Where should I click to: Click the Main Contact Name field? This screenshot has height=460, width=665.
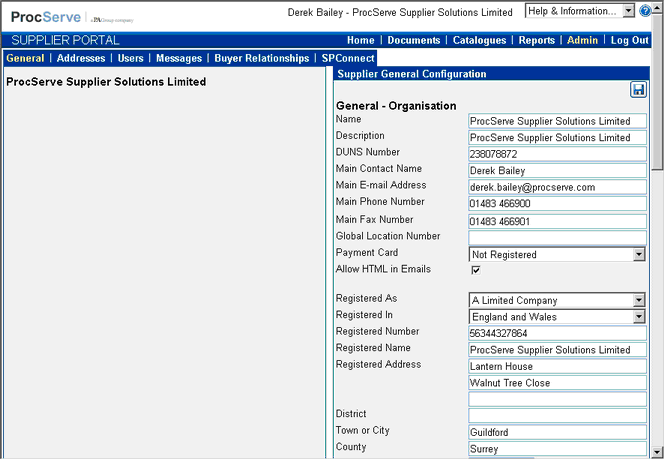[x=557, y=170]
